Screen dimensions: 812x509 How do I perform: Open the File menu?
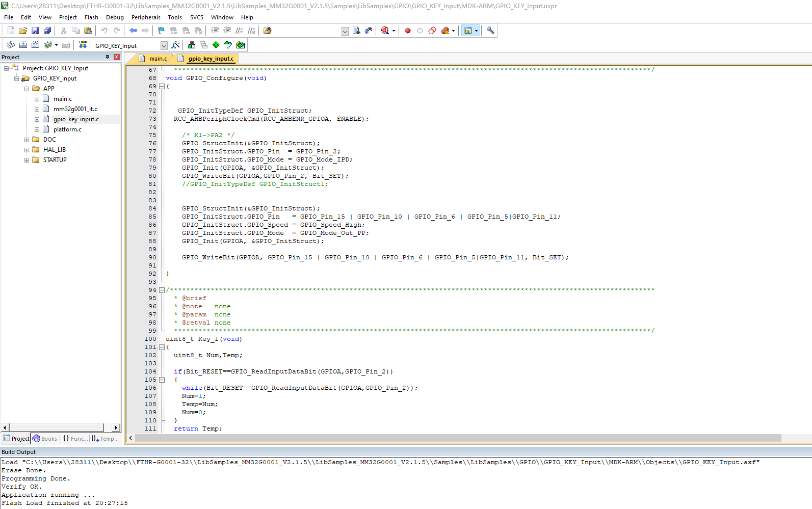[9, 17]
